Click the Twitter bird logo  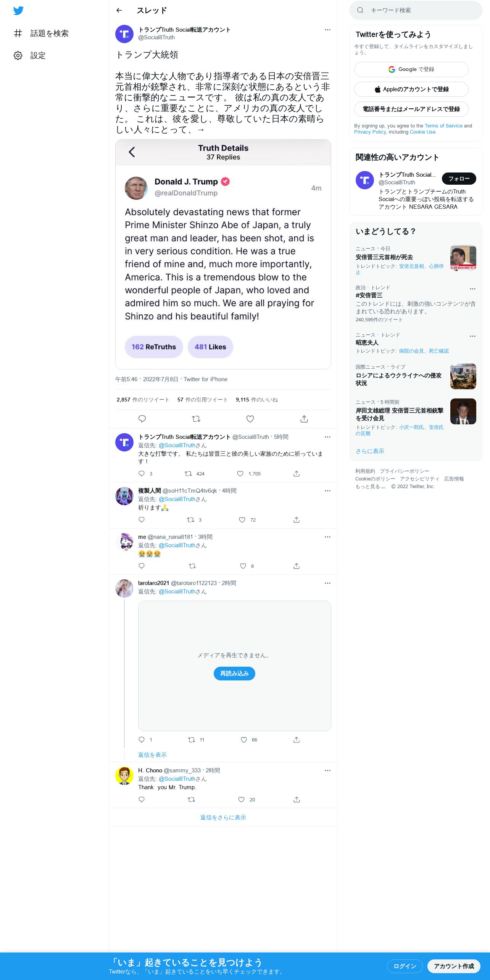coord(18,10)
